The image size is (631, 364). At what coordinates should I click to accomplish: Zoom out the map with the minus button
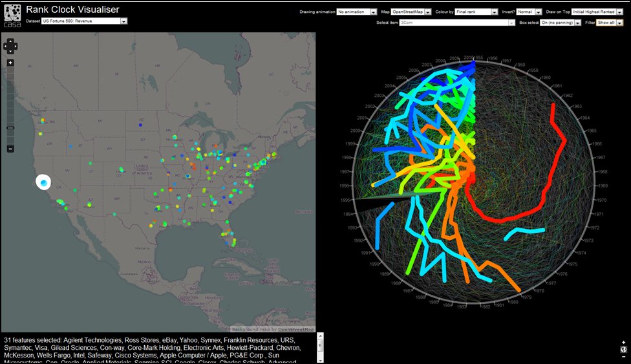click(10, 149)
